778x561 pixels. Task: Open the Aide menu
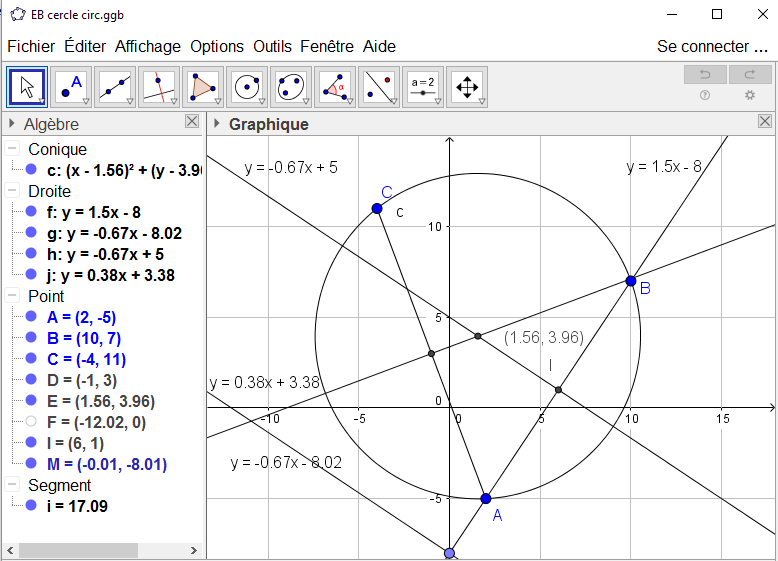(x=379, y=46)
